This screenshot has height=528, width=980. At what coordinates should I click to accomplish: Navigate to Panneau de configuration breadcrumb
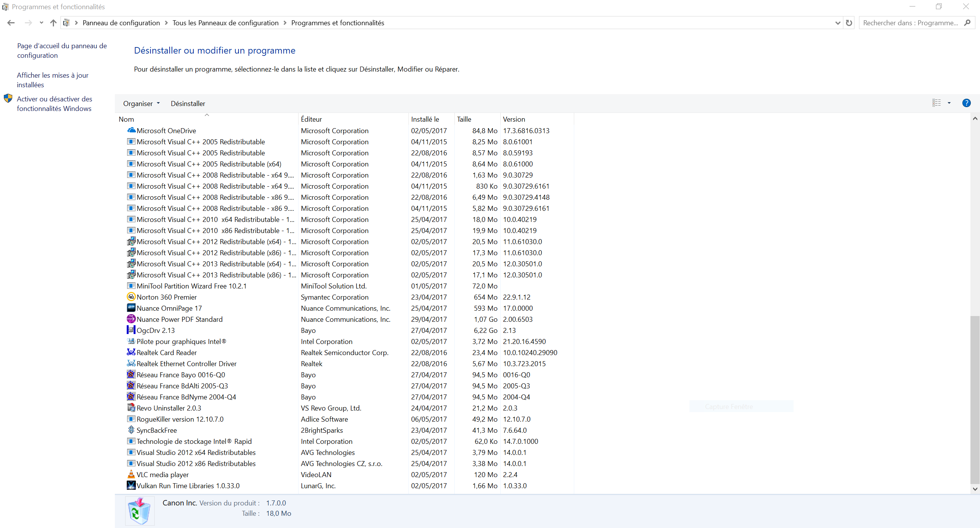[121, 23]
